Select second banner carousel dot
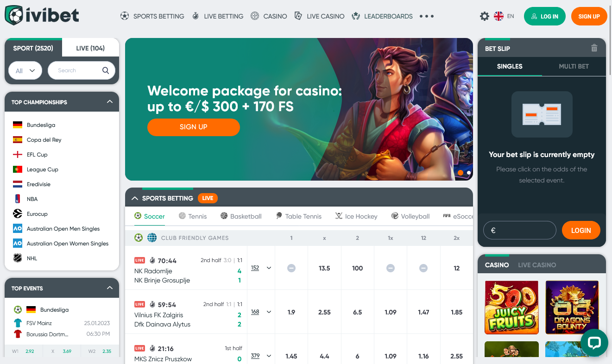Image resolution: width=612 pixels, height=364 pixels. click(x=469, y=173)
